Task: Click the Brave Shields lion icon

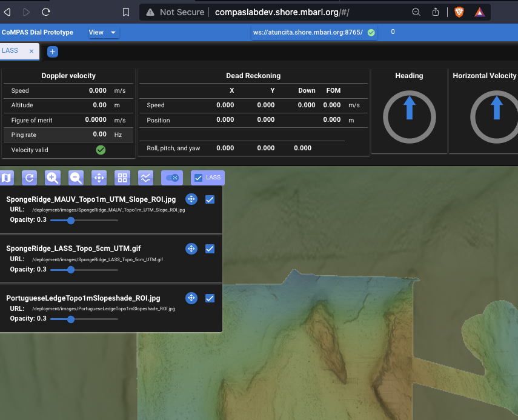Action: pyautogui.click(x=459, y=12)
